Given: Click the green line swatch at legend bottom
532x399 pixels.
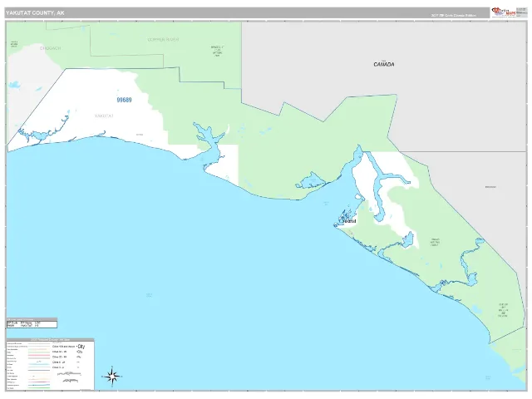Looking at the screenshot, I should 39,388.
